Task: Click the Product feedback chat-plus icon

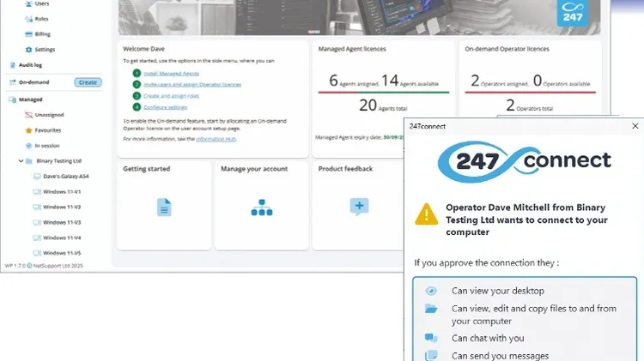Action: tap(360, 207)
